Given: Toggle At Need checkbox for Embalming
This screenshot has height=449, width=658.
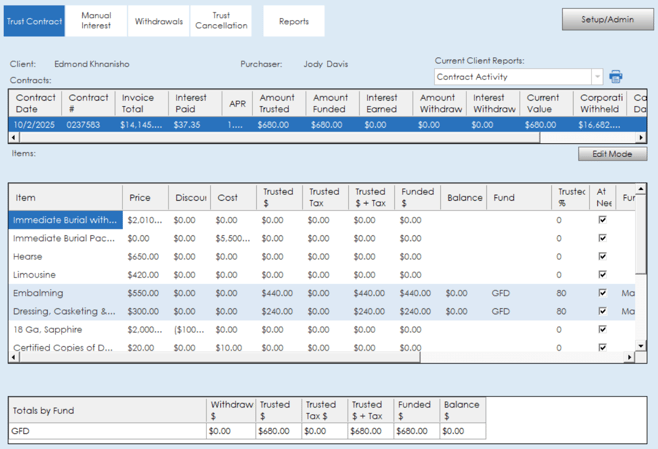Looking at the screenshot, I should pos(601,293).
